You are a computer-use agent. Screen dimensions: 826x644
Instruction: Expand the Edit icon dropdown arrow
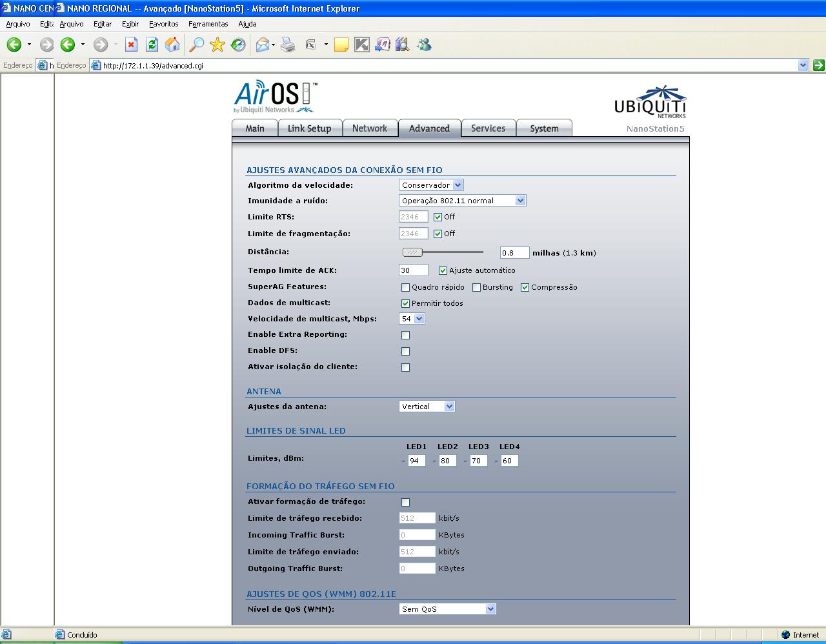[x=326, y=45]
